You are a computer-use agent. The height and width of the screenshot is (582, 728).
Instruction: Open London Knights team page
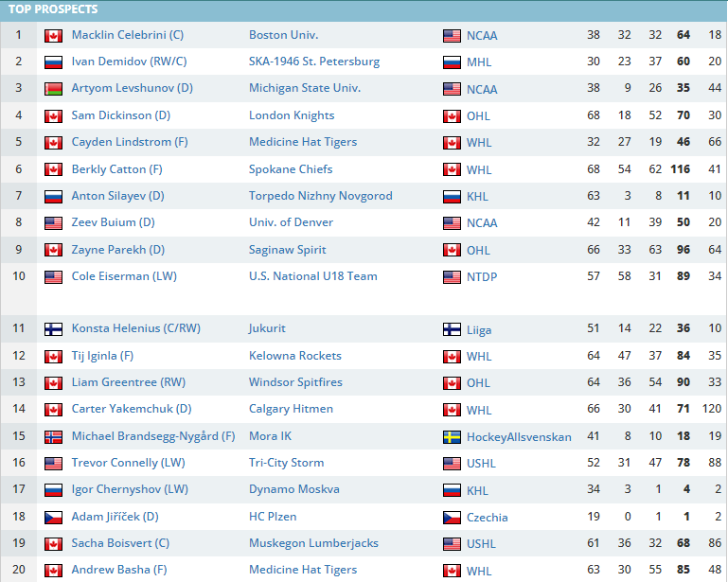tap(292, 115)
